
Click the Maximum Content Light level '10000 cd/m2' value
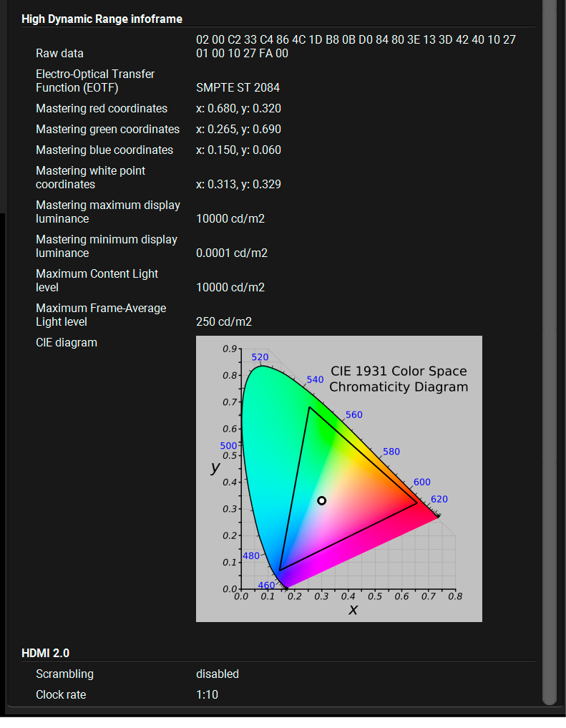pyautogui.click(x=230, y=287)
